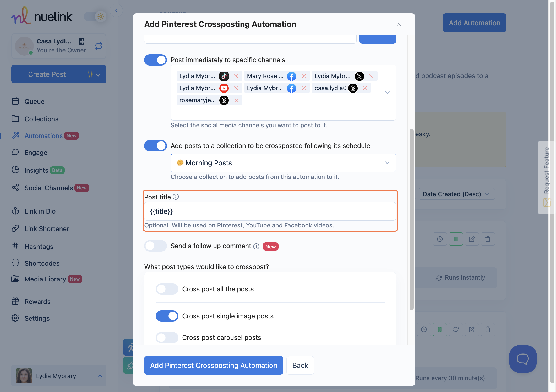Viewport: 556px width, 392px height.
Task: Go to Media Library section
Action: pos(45,279)
